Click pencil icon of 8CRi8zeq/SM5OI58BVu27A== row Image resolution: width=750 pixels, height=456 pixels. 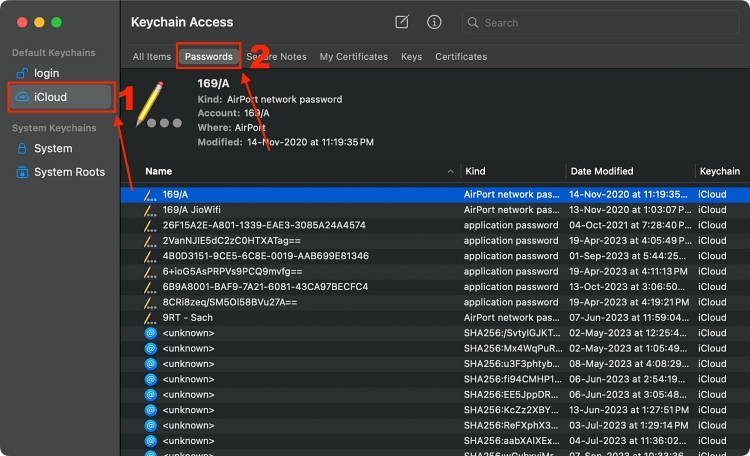click(x=150, y=302)
